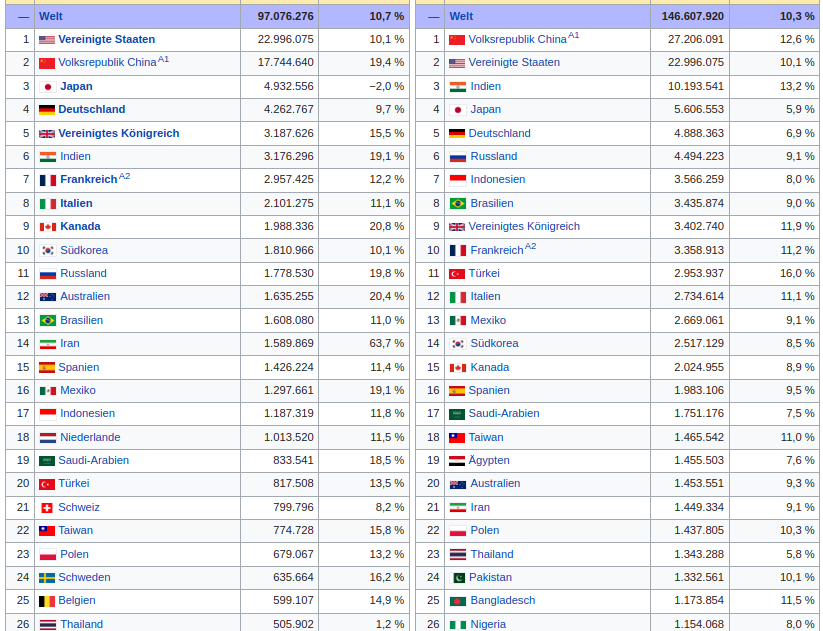Click the Belgian flag icon

[x=47, y=601]
